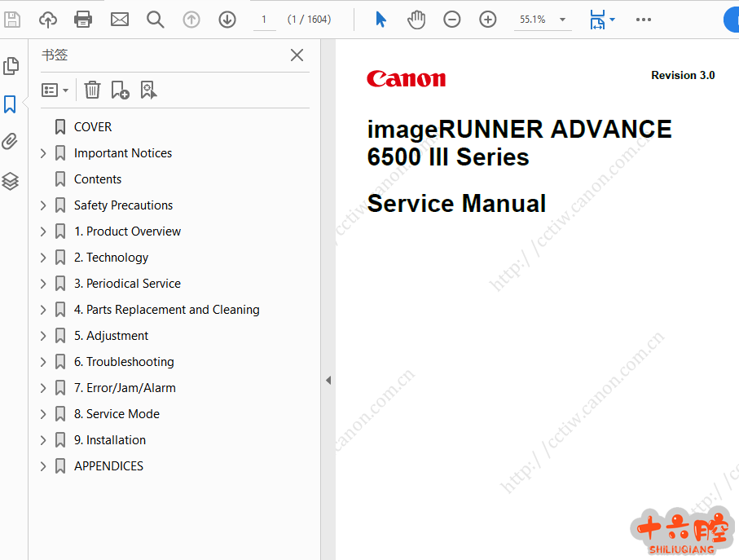
Task: Expand the Safety Precautions bookmark
Action: coord(44,205)
